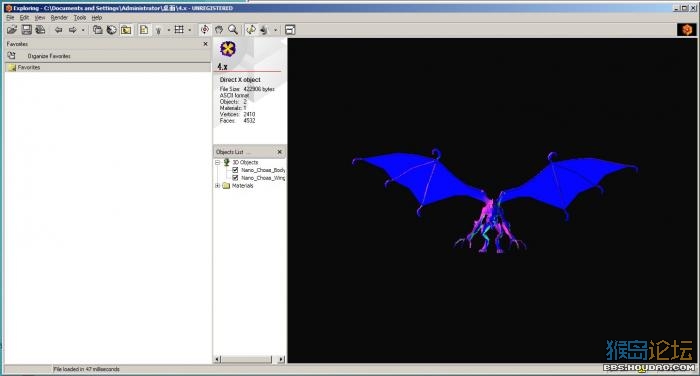Viewport: 700px width, 376px height.
Task: Click the Materials count line in file info
Action: (x=233, y=108)
